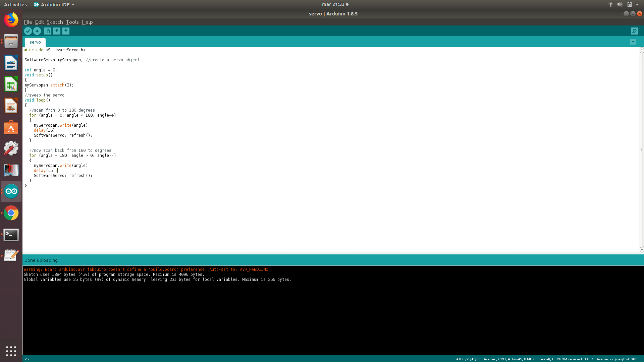Launch Google Chrome from the dock

pos(11,213)
